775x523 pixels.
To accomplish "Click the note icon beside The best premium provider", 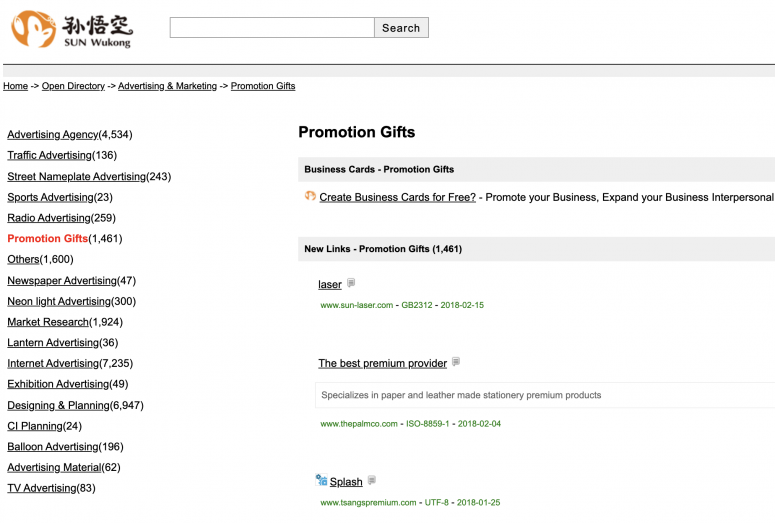I will click(x=456, y=362).
